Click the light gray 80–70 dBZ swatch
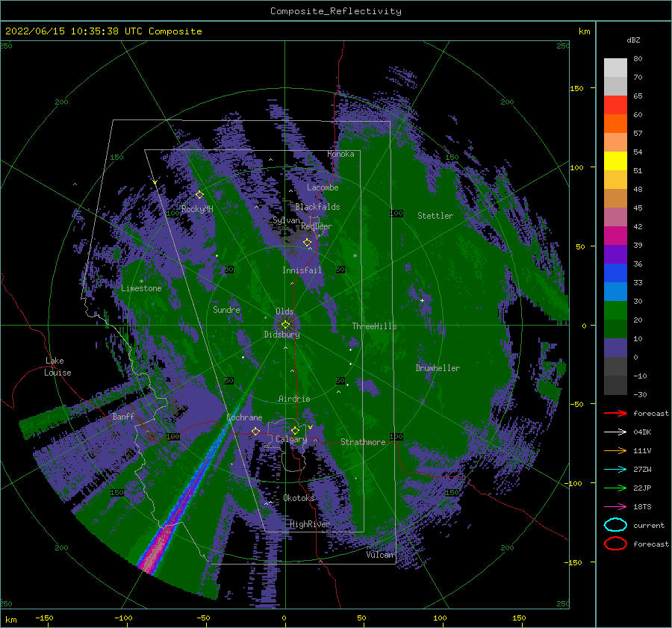672x628 pixels. (615, 67)
